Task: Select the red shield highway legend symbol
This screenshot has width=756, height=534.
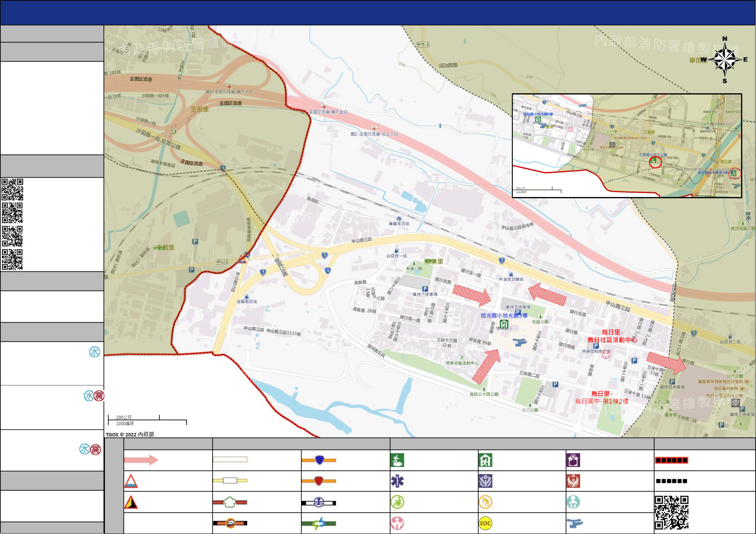Action: click(x=319, y=481)
